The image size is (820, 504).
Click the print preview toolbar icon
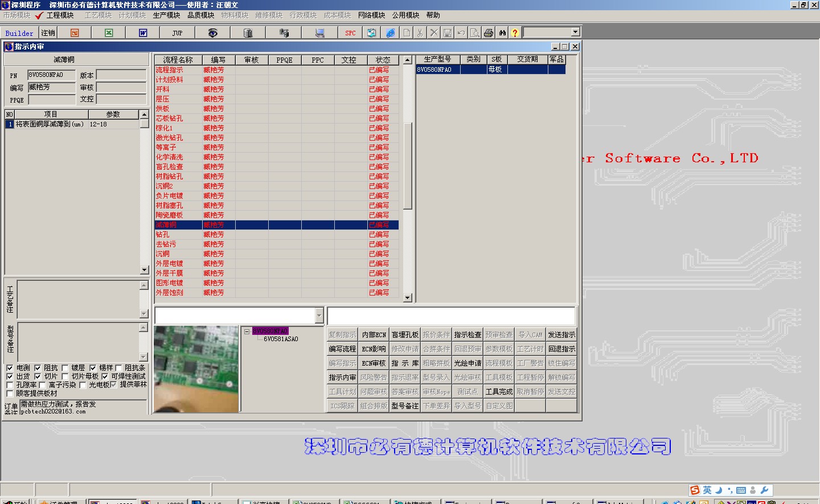[x=474, y=33]
